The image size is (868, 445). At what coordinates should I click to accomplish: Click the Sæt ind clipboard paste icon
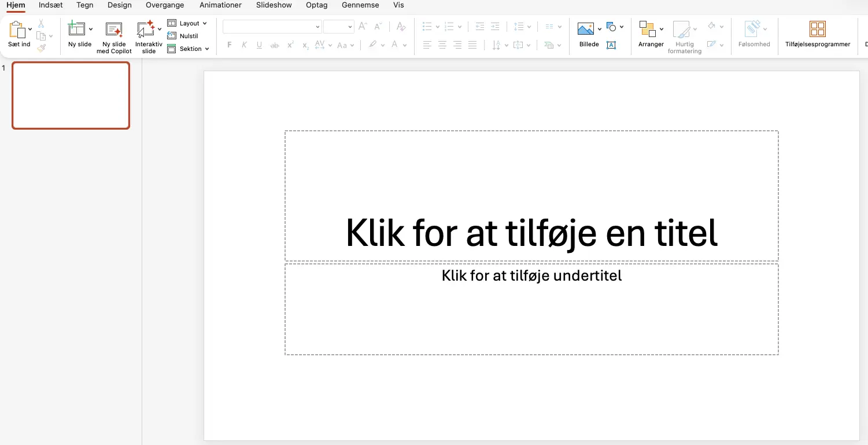point(17,30)
